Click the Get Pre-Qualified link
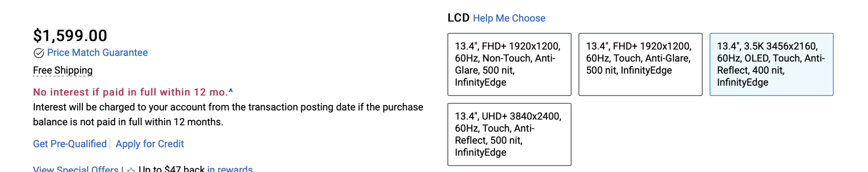 tap(70, 144)
